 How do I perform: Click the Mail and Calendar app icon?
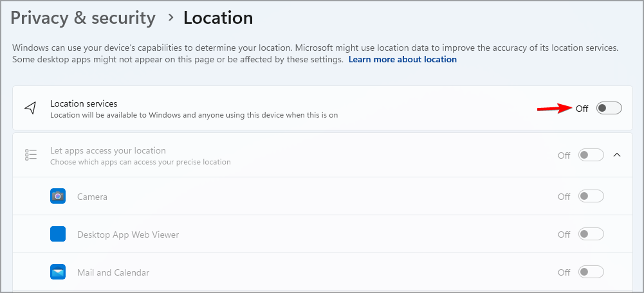pyautogui.click(x=58, y=272)
